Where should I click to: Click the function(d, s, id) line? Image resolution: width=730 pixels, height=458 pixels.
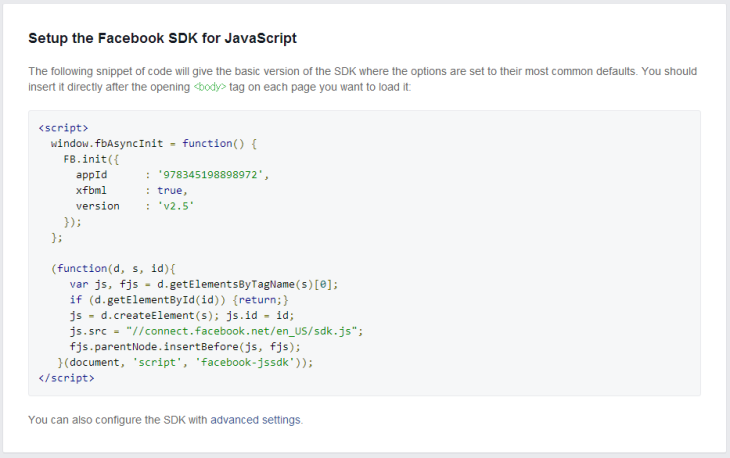[113, 269]
